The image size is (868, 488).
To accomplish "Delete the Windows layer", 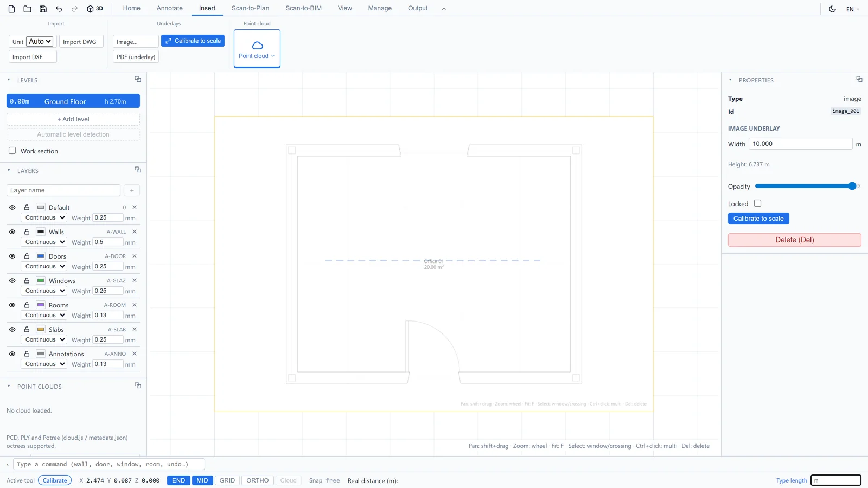I will click(x=135, y=280).
